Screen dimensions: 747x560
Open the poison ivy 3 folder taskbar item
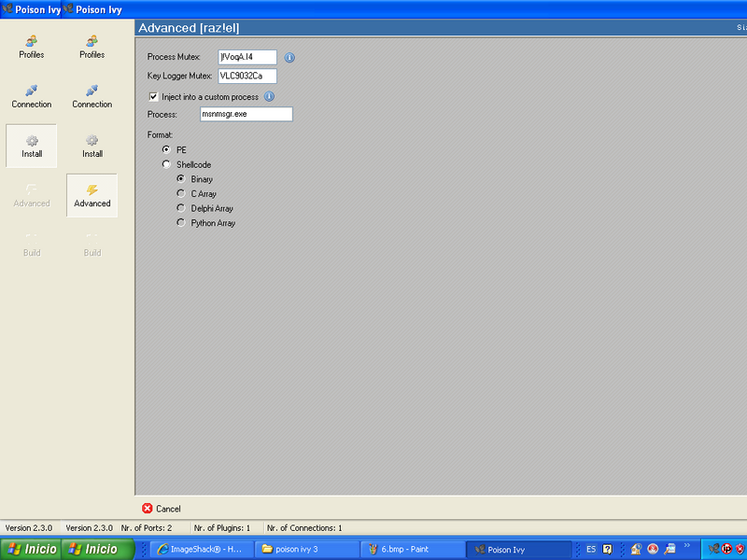click(307, 550)
